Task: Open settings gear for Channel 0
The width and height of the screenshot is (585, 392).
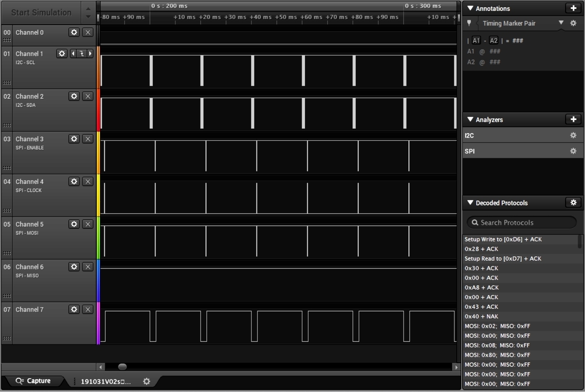Action: click(x=74, y=32)
